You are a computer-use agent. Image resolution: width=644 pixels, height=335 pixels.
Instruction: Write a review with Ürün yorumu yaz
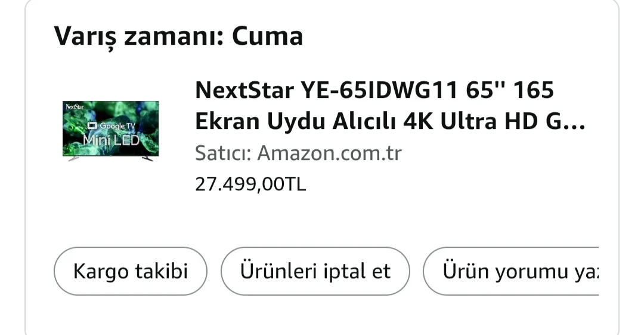coord(511,271)
